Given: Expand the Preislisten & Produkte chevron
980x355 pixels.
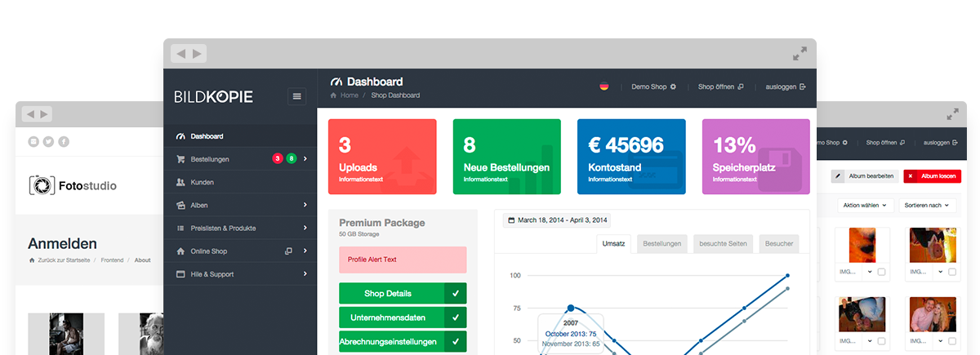Looking at the screenshot, I should coord(305,228).
